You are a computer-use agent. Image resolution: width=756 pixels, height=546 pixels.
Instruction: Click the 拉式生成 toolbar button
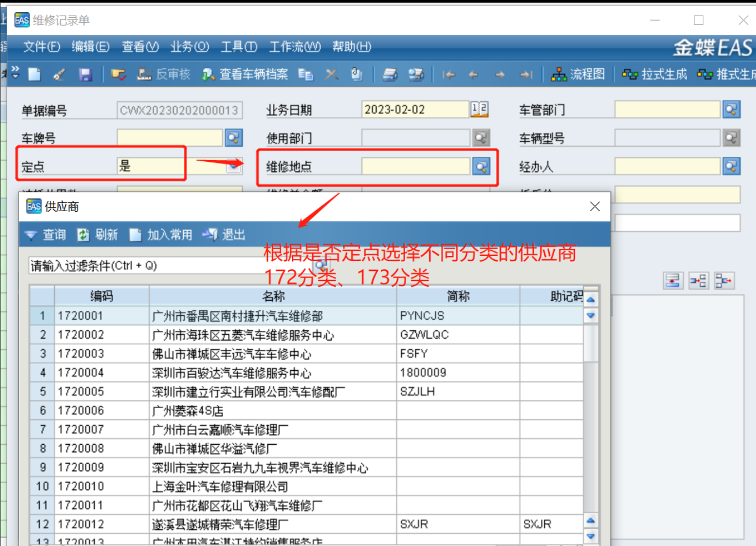[x=655, y=74]
